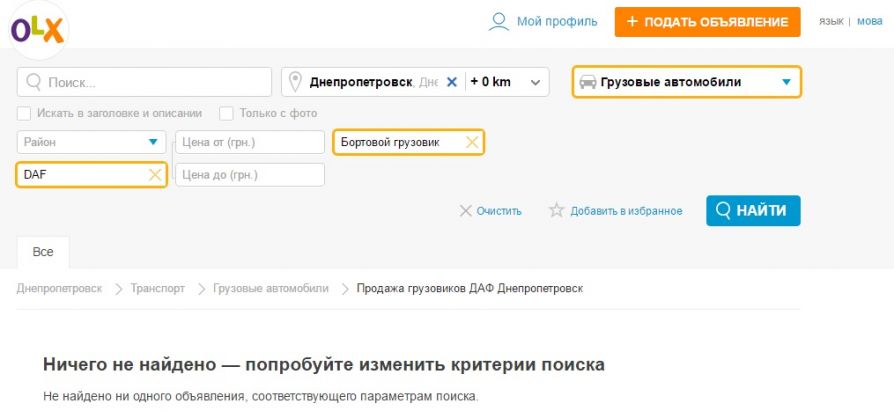Open the Грузовые автомобили category dropdown
894x411 pixels.
pyautogui.click(x=686, y=82)
